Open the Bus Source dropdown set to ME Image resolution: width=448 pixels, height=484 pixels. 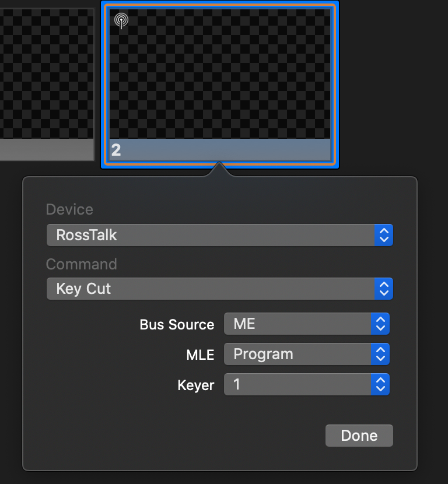click(307, 324)
